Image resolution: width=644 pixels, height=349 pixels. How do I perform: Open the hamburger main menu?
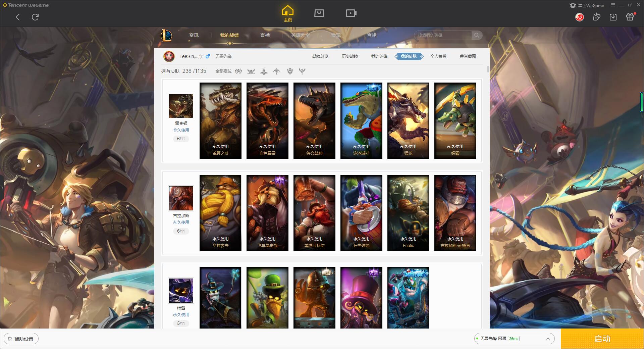[613, 5]
